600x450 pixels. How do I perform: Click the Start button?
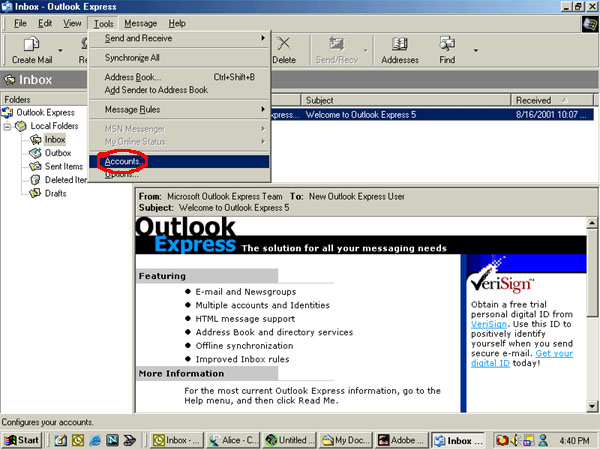click(21, 440)
